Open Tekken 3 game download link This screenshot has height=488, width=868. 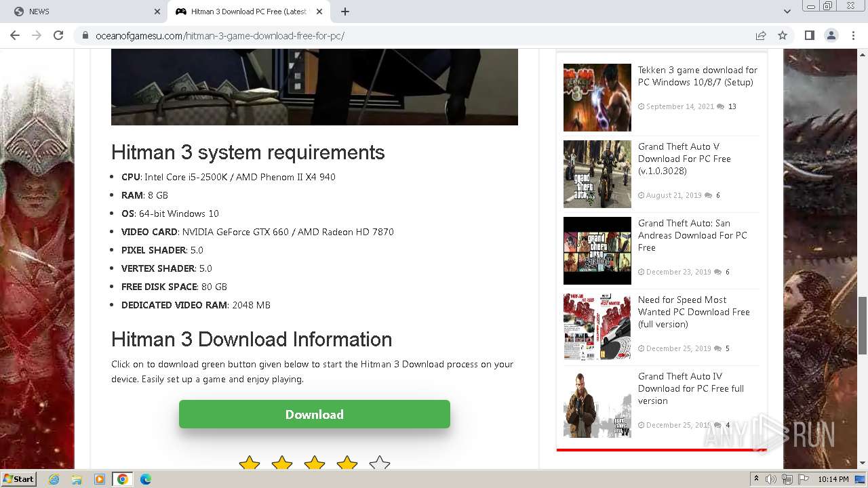(x=698, y=76)
